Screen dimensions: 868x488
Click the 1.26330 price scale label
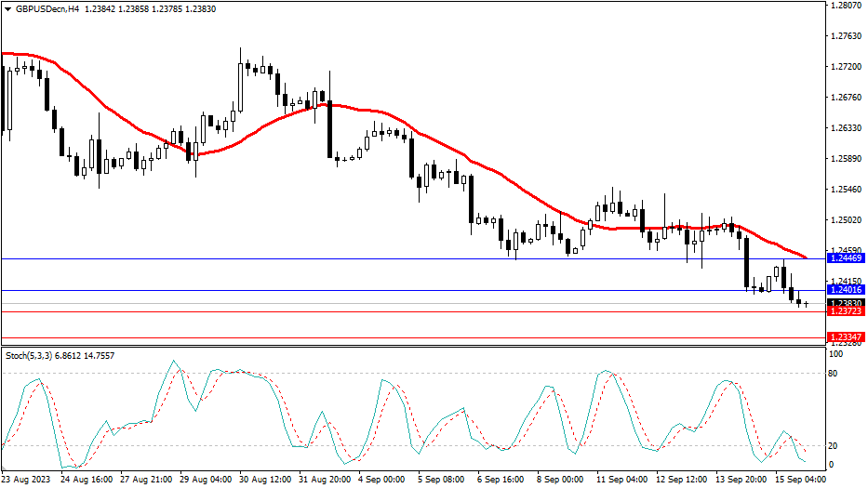845,128
